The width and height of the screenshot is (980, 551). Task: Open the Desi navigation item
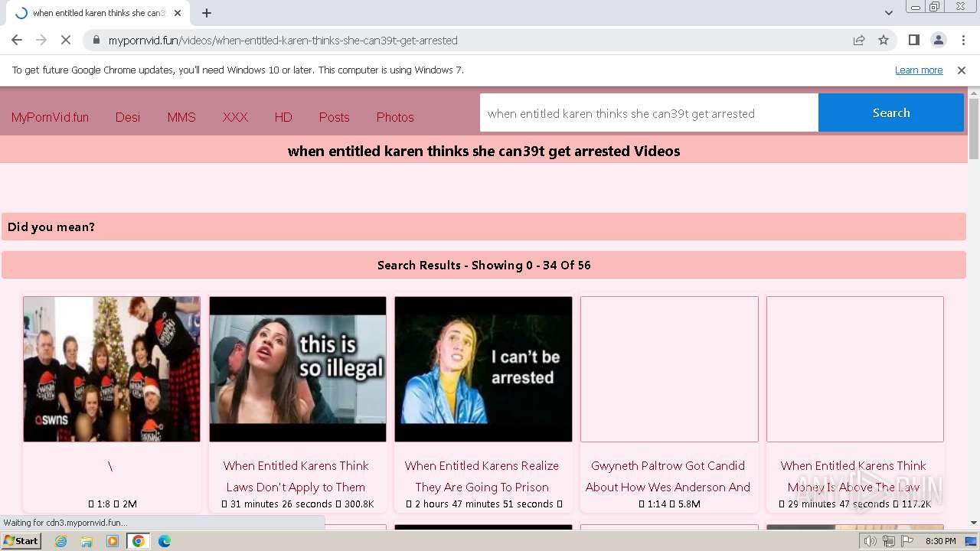coord(128,117)
